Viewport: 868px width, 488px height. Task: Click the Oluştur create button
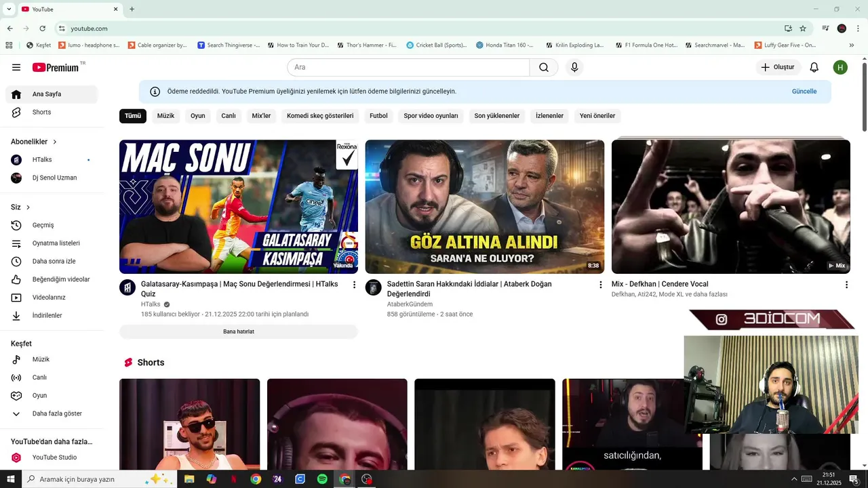[778, 67]
